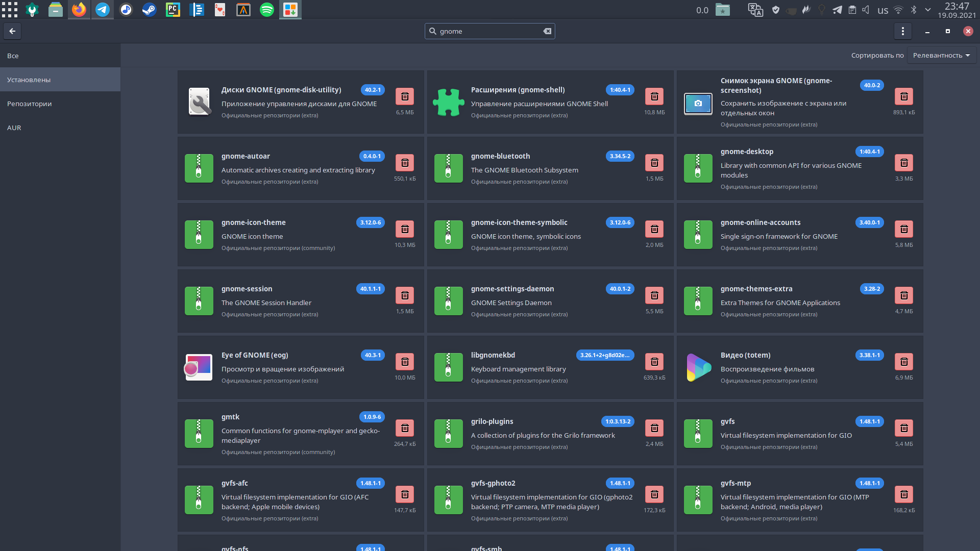Remove gnome-autoar package trash button
The image size is (980, 551).
pyautogui.click(x=405, y=163)
